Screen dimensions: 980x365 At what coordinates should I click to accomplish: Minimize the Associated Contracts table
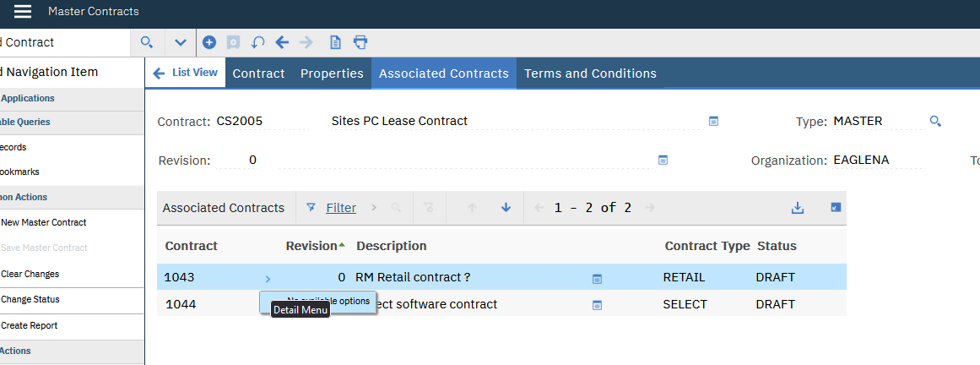pos(836,208)
